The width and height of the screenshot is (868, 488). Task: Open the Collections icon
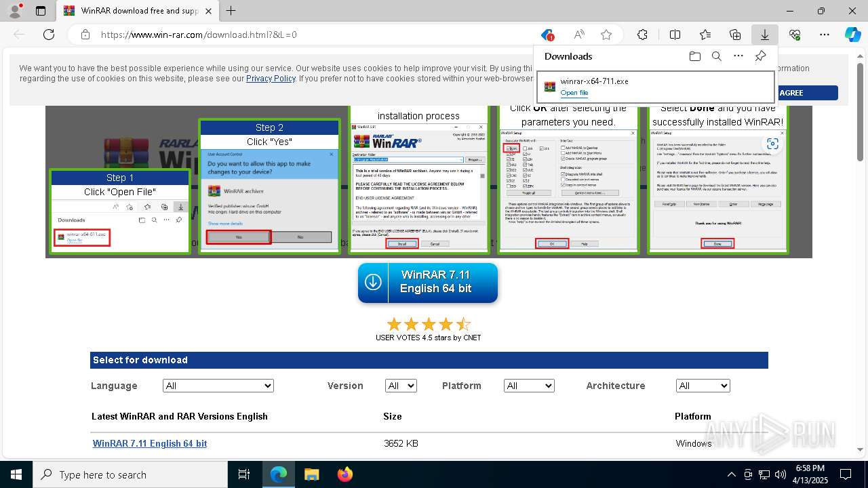coord(735,35)
